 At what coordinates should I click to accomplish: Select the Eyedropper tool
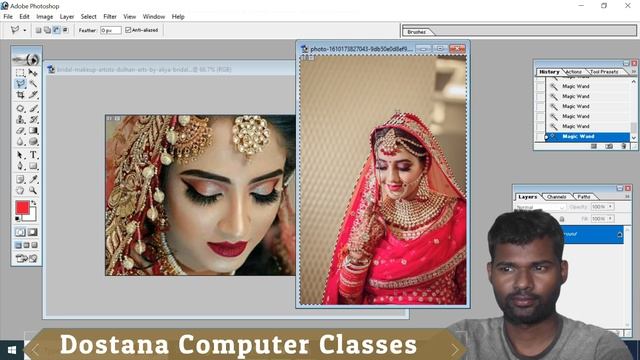pos(33,179)
